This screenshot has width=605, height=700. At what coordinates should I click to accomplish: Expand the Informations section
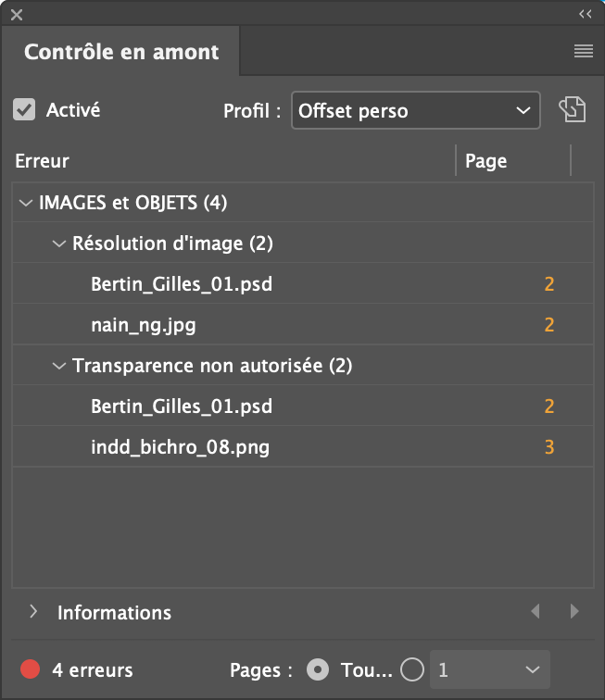(34, 611)
